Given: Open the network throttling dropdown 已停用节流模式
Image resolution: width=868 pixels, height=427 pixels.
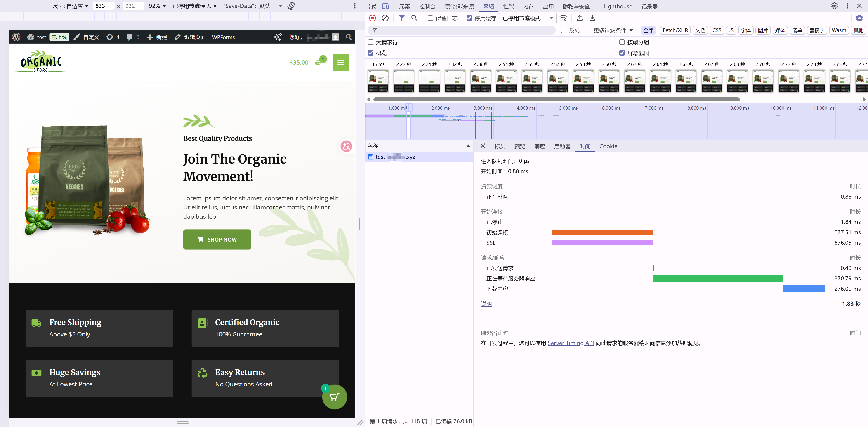Looking at the screenshot, I should coord(527,18).
